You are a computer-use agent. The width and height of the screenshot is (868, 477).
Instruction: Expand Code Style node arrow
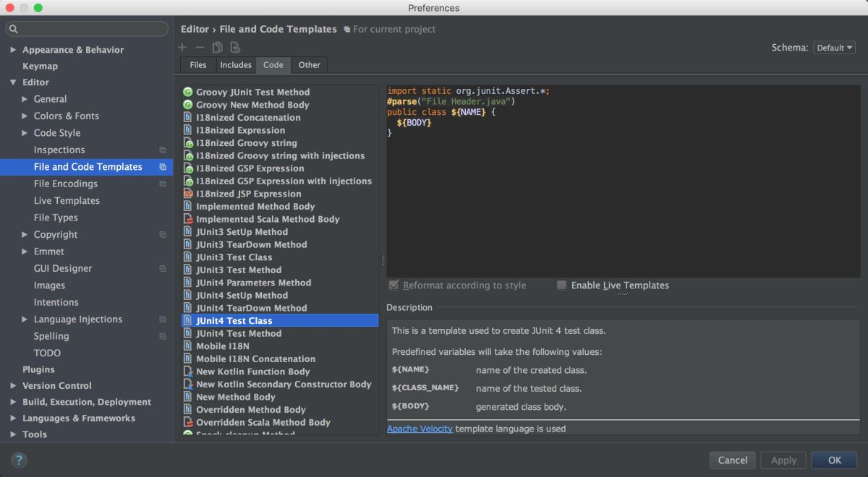click(25, 133)
